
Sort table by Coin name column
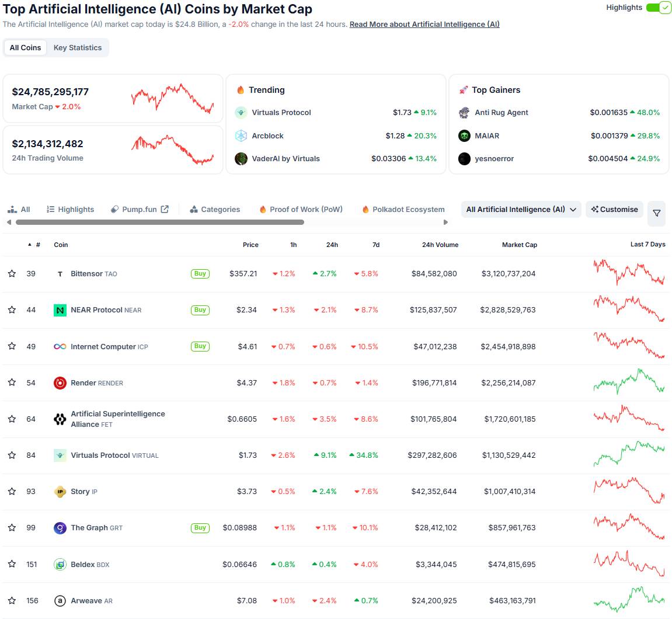61,245
